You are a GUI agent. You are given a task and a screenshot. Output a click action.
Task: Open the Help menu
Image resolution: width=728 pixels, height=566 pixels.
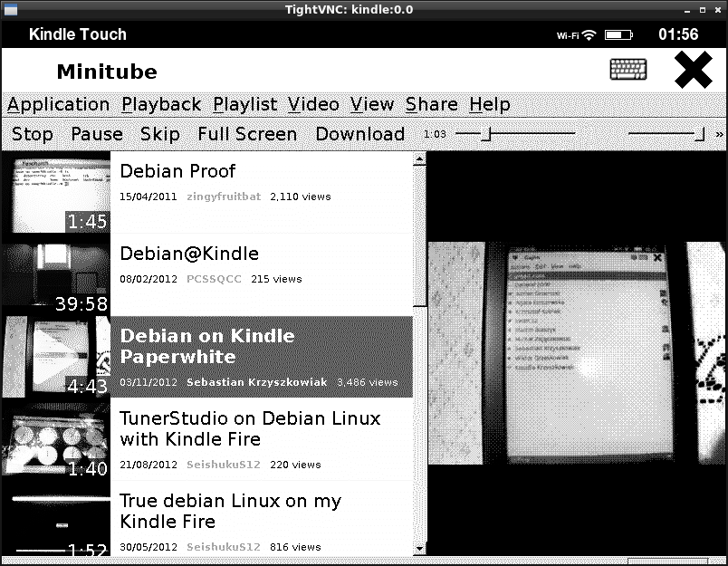pyautogui.click(x=489, y=105)
